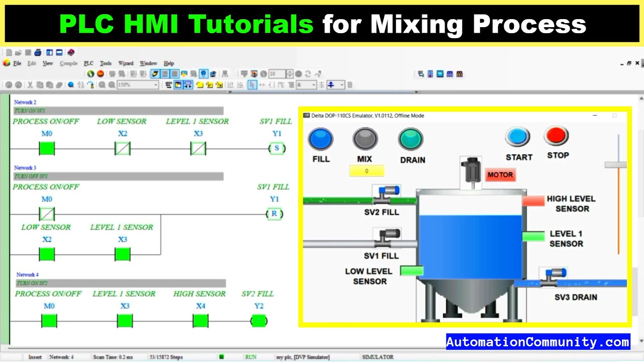This screenshot has width=644, height=362.
Task: Open the PLC menu
Action: click(x=89, y=63)
